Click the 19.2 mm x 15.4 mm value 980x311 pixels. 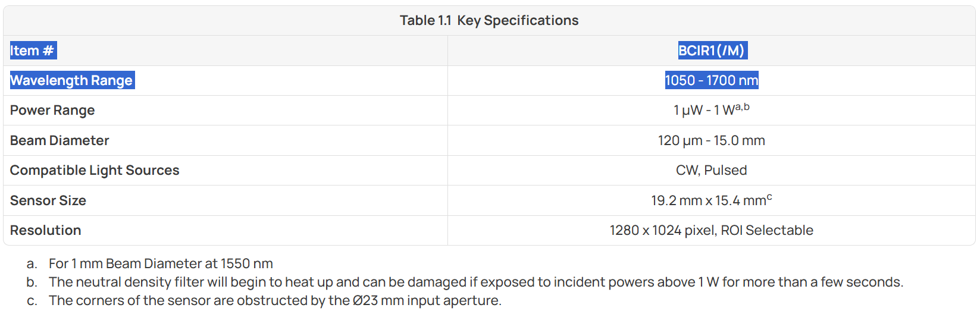(x=709, y=200)
